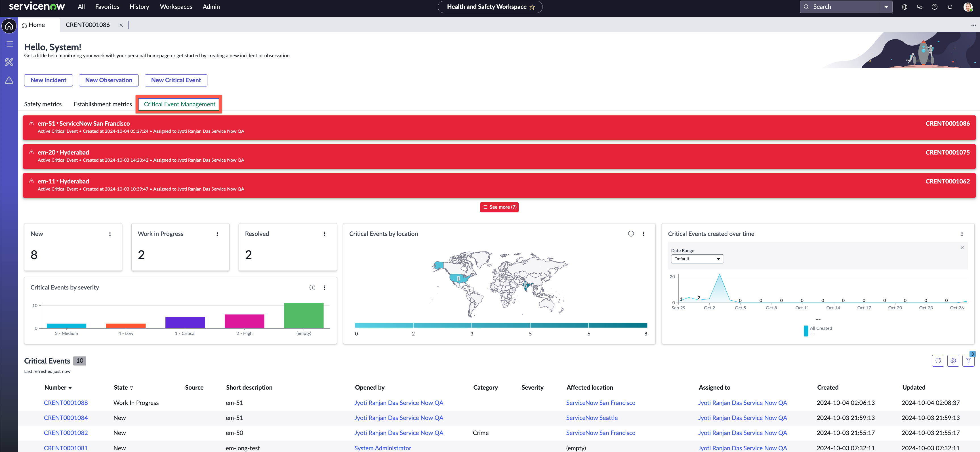Click the United States region on map
This screenshot has height=452, width=980.
[459, 279]
